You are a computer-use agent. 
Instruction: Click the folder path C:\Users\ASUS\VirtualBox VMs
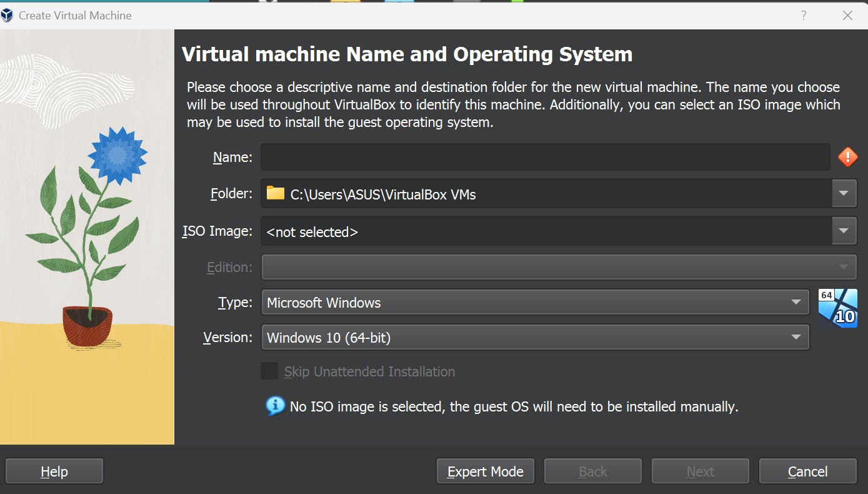tap(383, 194)
